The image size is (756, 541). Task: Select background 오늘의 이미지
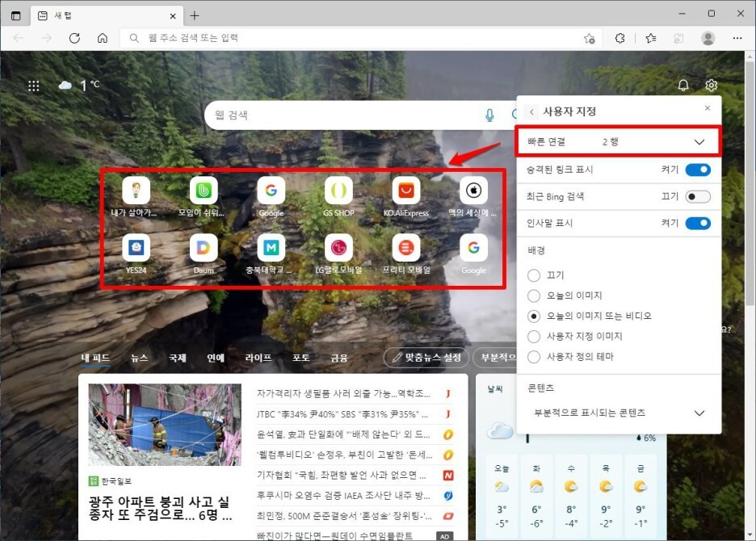[534, 296]
